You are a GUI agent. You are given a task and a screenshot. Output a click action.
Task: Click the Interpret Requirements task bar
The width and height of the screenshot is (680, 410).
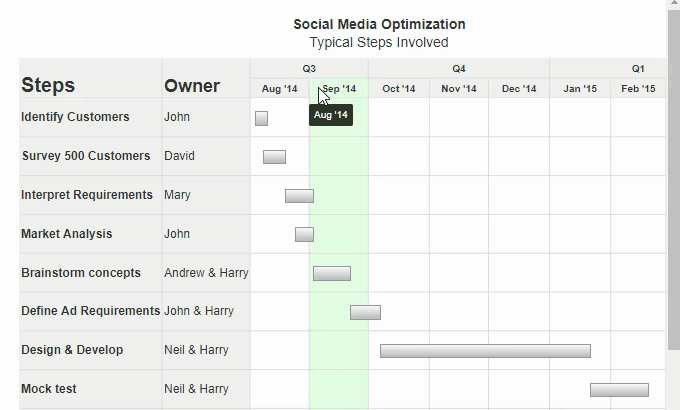click(299, 196)
